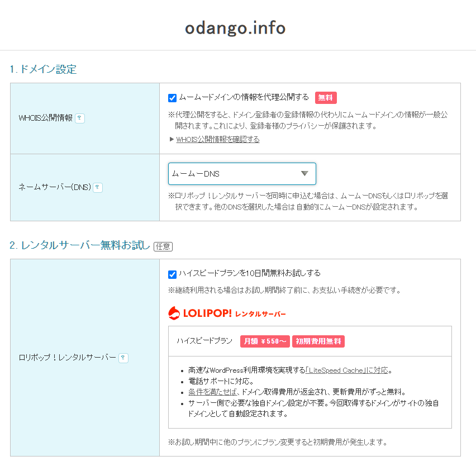Click the ネームサーバー(DNS) row label
476x461 pixels.
tap(55, 187)
